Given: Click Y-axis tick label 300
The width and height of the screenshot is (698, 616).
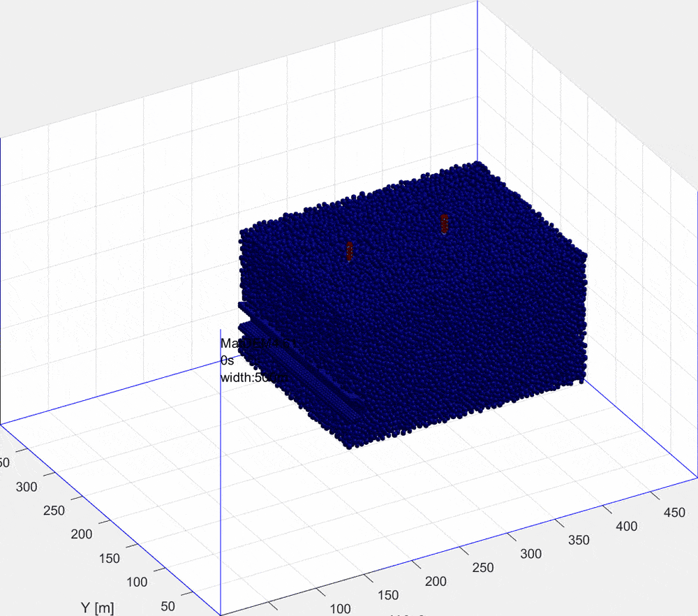Looking at the screenshot, I should click(x=27, y=487).
